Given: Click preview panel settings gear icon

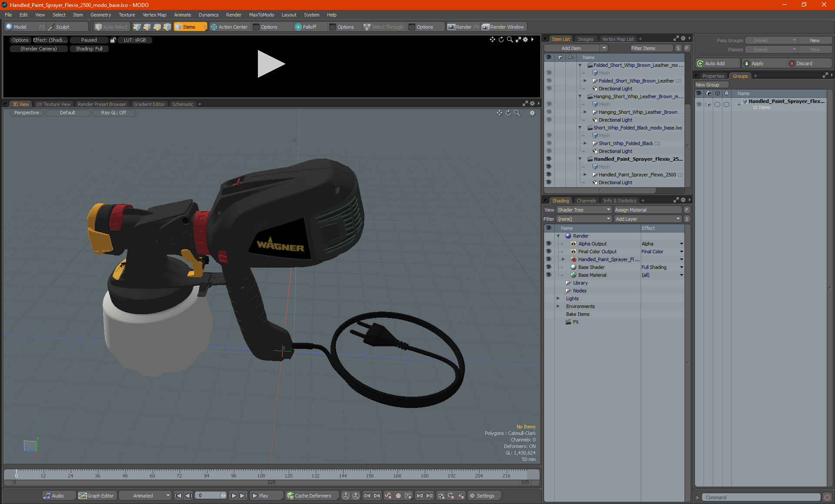Looking at the screenshot, I should coord(525,40).
